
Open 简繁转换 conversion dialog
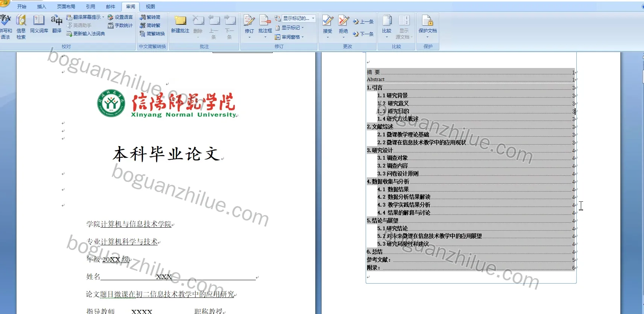coord(152,34)
